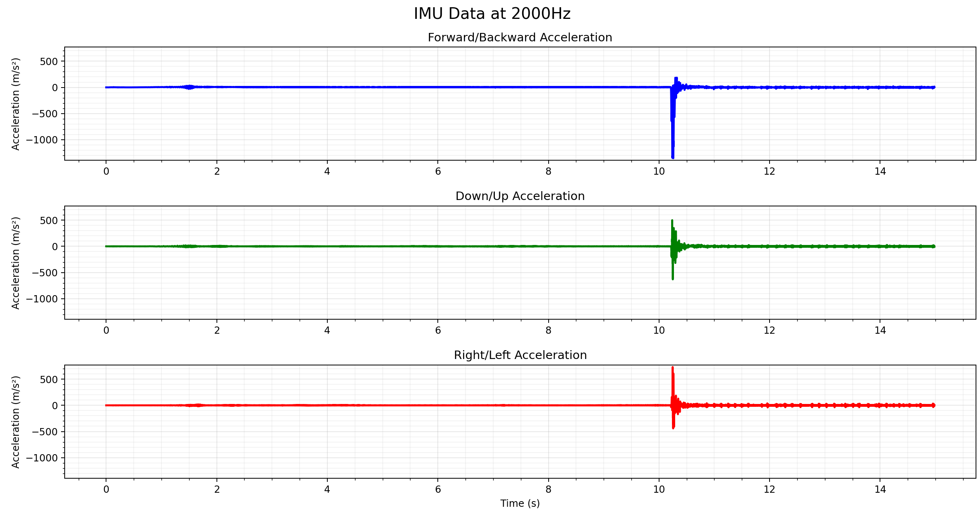Click the bottom plot's y-axis 'Acceleration (m/s²)' label
The height and width of the screenshot is (512, 980).
tap(16, 422)
